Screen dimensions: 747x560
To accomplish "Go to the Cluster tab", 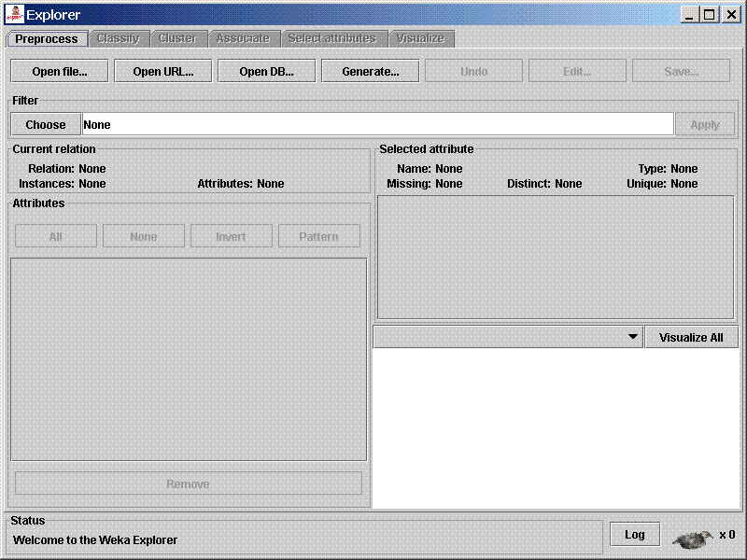I will click(177, 38).
